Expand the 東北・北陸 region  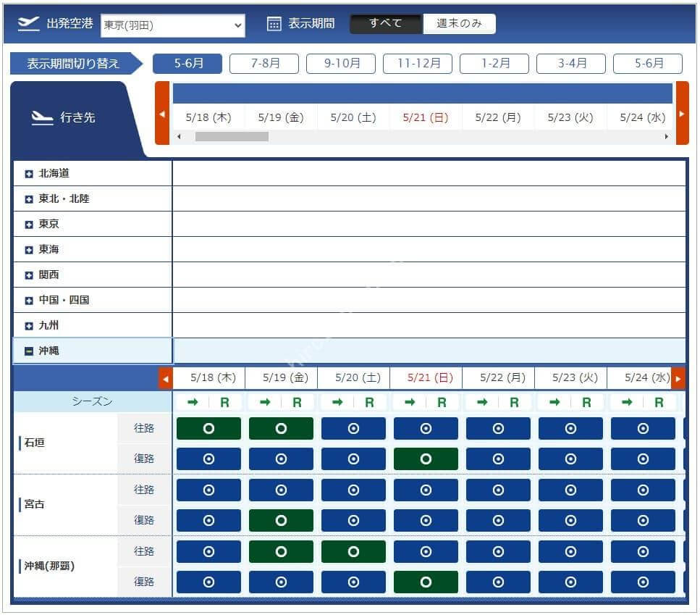29,199
